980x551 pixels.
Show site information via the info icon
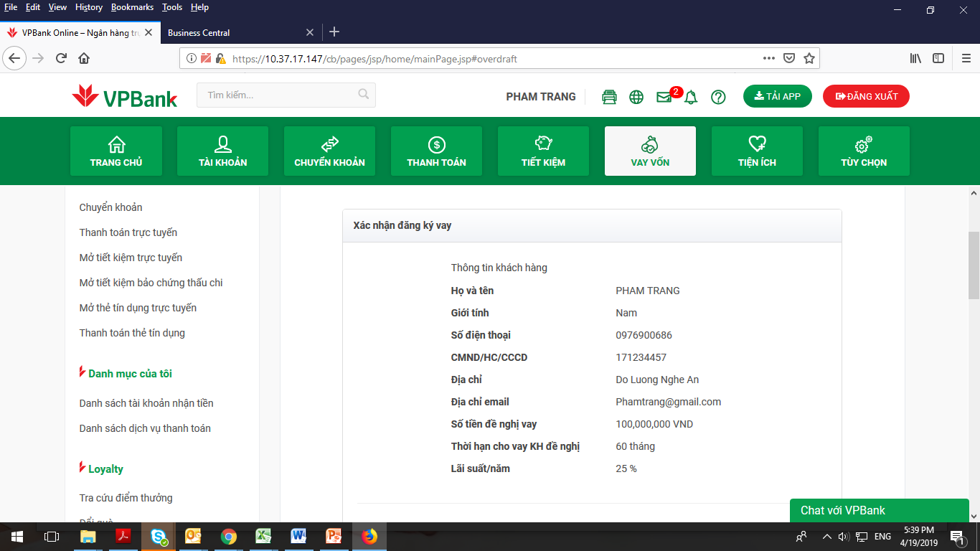pyautogui.click(x=192, y=58)
